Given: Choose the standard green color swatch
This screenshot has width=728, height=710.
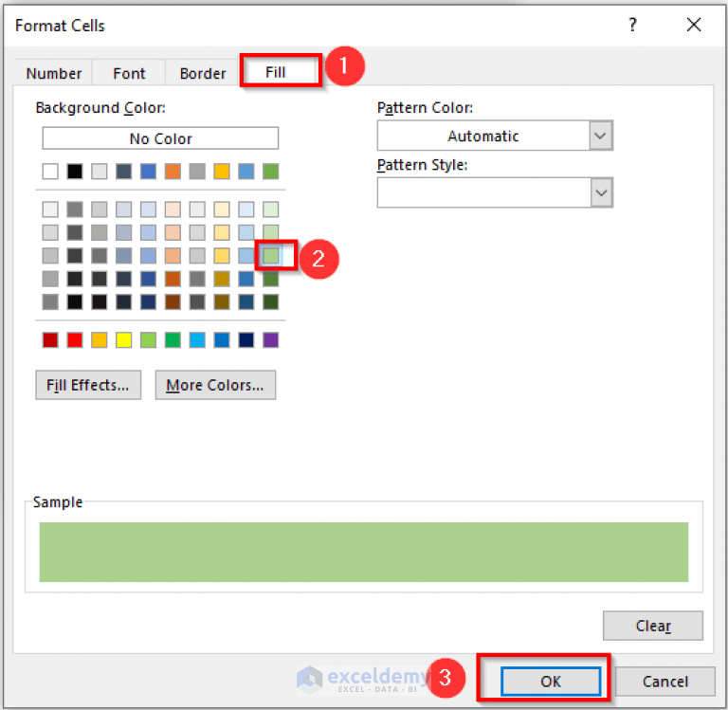Looking at the screenshot, I should click(173, 340).
